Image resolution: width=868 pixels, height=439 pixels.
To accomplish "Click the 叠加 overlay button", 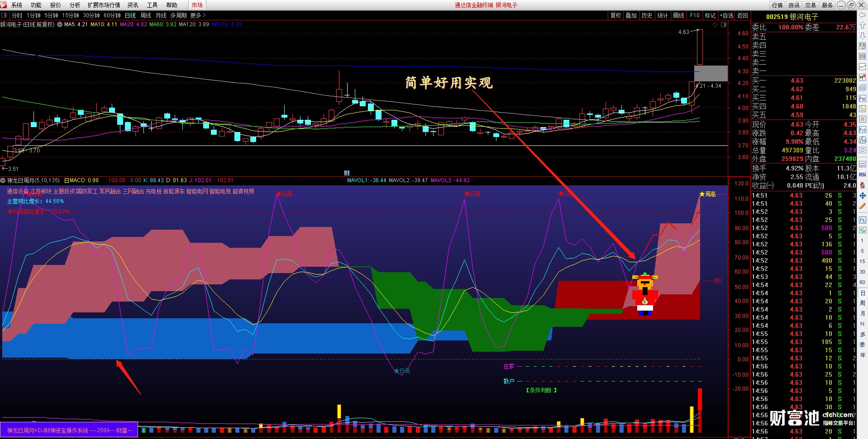I will [x=631, y=15].
